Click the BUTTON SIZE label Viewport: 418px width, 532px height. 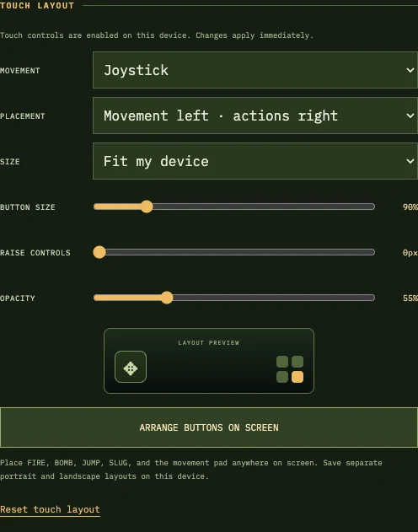[28, 207]
